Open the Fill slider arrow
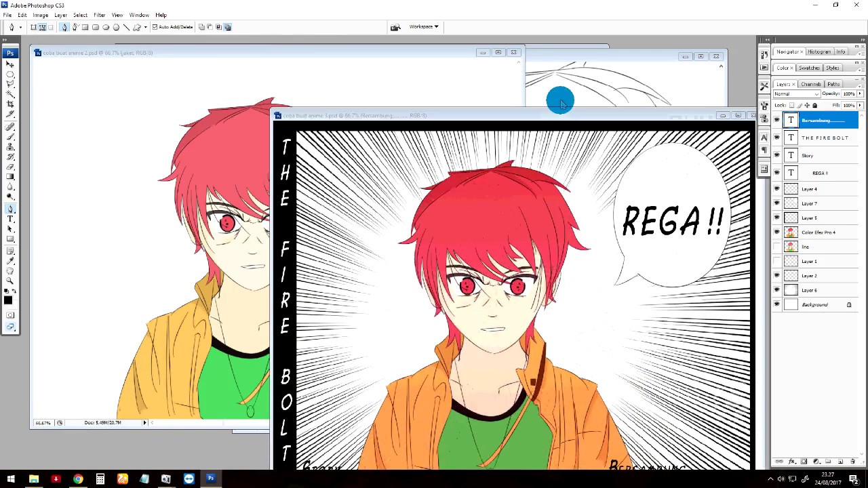868x488 pixels. tap(860, 105)
